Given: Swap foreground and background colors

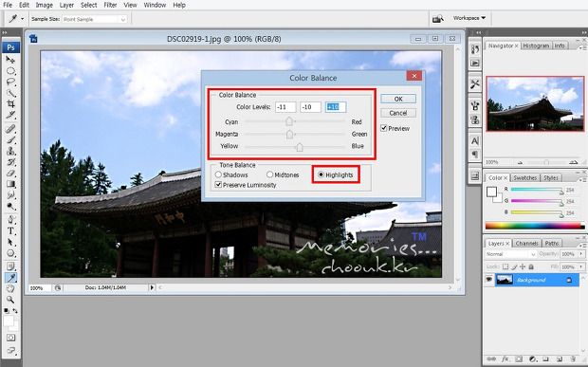Looking at the screenshot, I should 15,311.
